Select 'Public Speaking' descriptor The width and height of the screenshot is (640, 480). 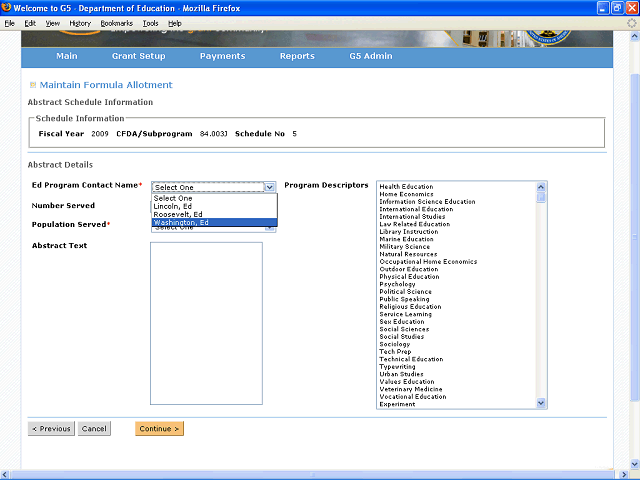(404, 299)
